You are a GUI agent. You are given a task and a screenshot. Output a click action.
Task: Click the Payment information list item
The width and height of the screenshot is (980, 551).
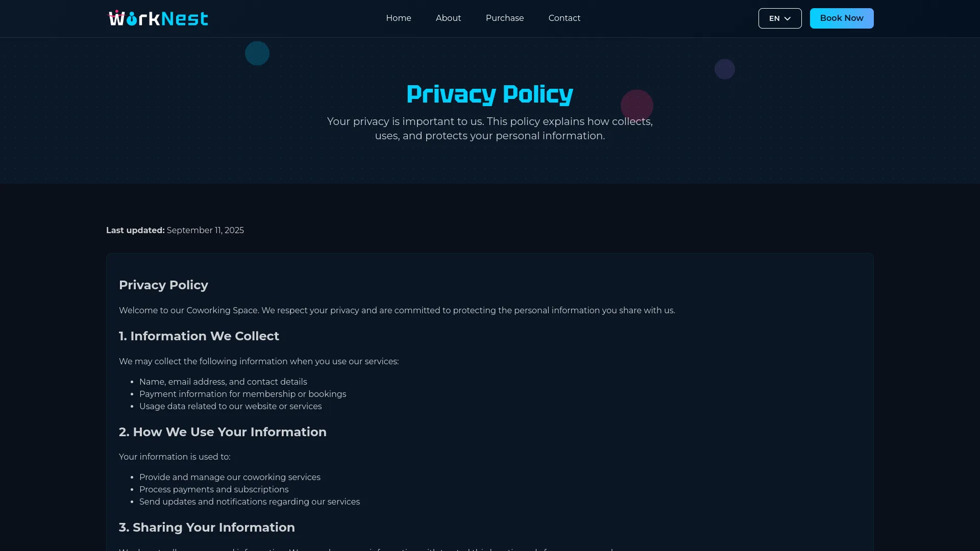tap(242, 394)
